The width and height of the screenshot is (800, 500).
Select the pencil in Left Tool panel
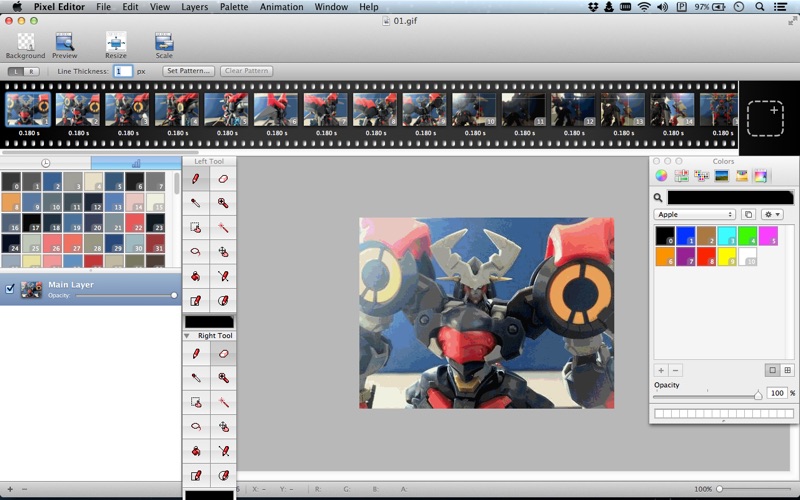(196, 178)
